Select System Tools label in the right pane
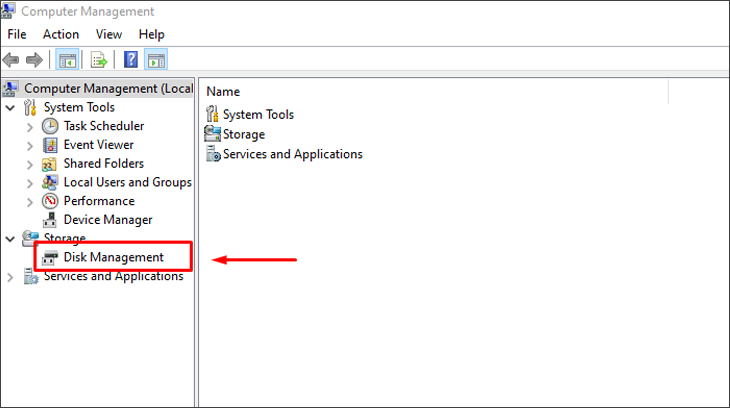 coord(258,115)
